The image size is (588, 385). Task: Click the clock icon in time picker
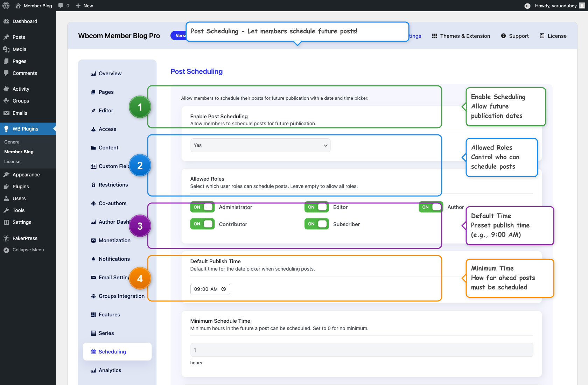point(224,289)
